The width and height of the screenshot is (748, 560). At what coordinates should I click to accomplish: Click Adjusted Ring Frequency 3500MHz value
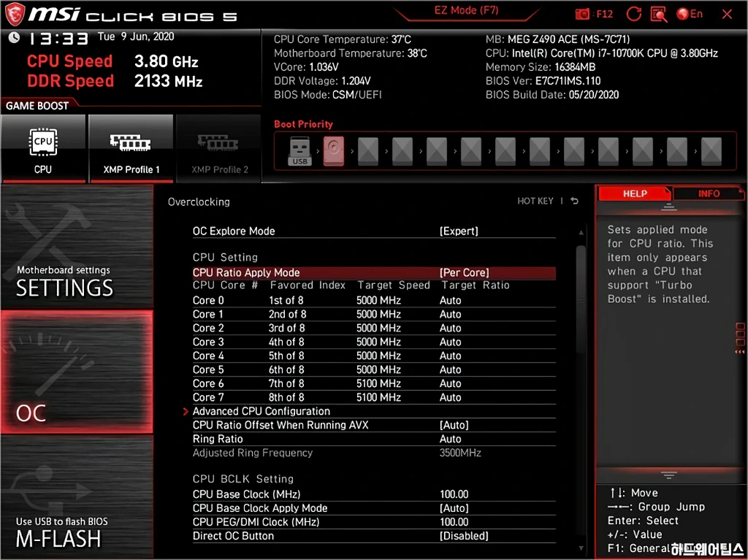point(460,453)
